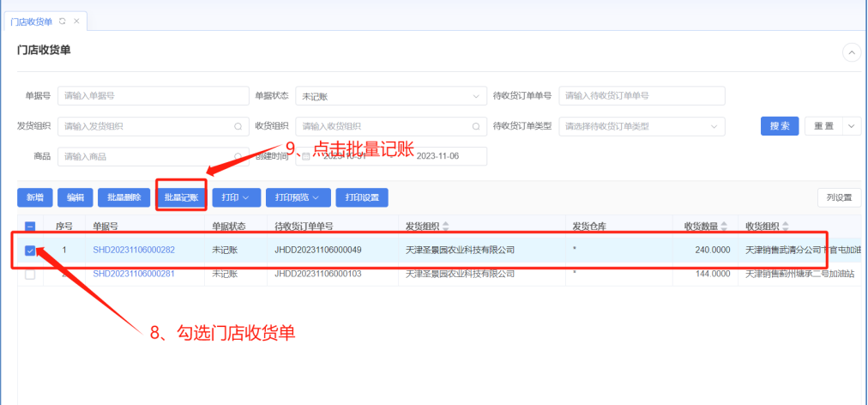This screenshot has width=868, height=405.
Task: Open the 待收货订单类型 dropdown
Action: [642, 126]
